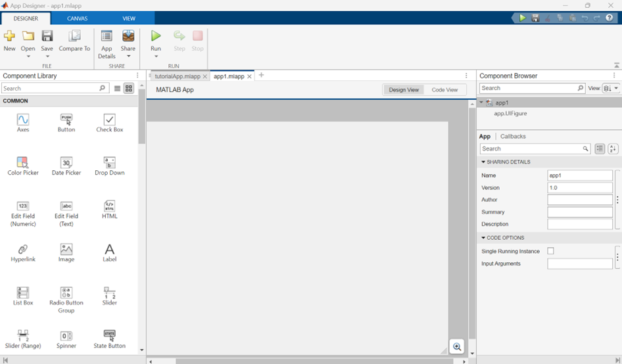622x364 pixels.
Task: Collapse the toolstrip with arrow at ribbon corner
Action: pos(617,65)
